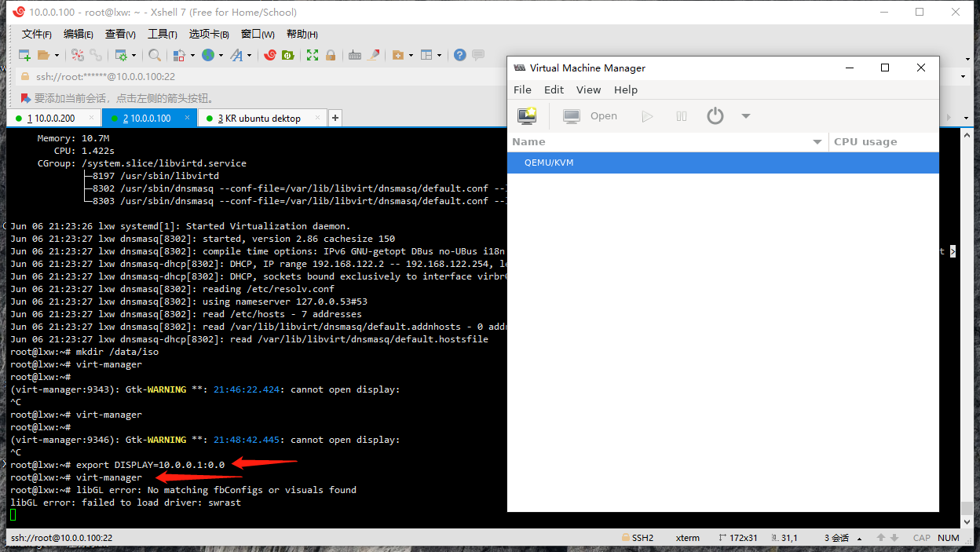Screen dimensions: 980x552
Task: Click the run VM play button
Action: click(647, 116)
